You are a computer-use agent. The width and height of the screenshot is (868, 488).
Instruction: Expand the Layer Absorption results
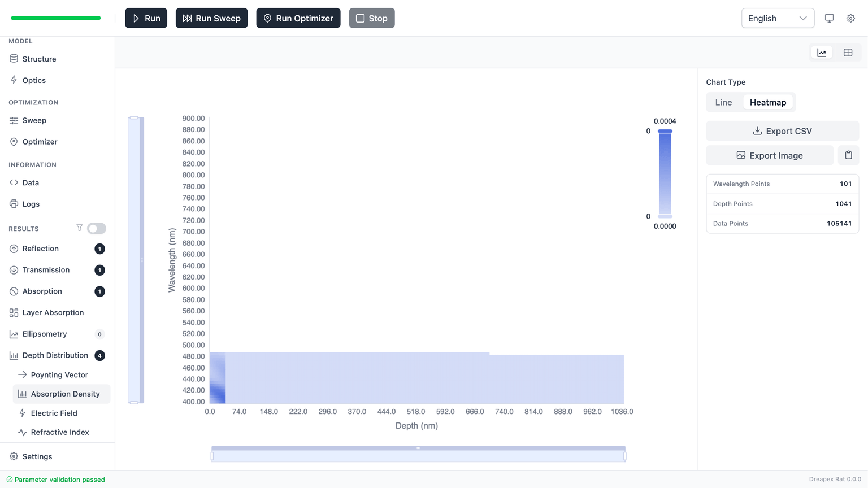(53, 313)
